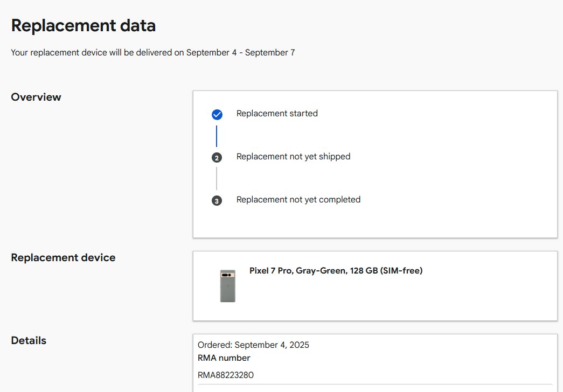The image size is (563, 392).
Task: Select "Replacement not yet shipped" step text
Action: (x=293, y=157)
